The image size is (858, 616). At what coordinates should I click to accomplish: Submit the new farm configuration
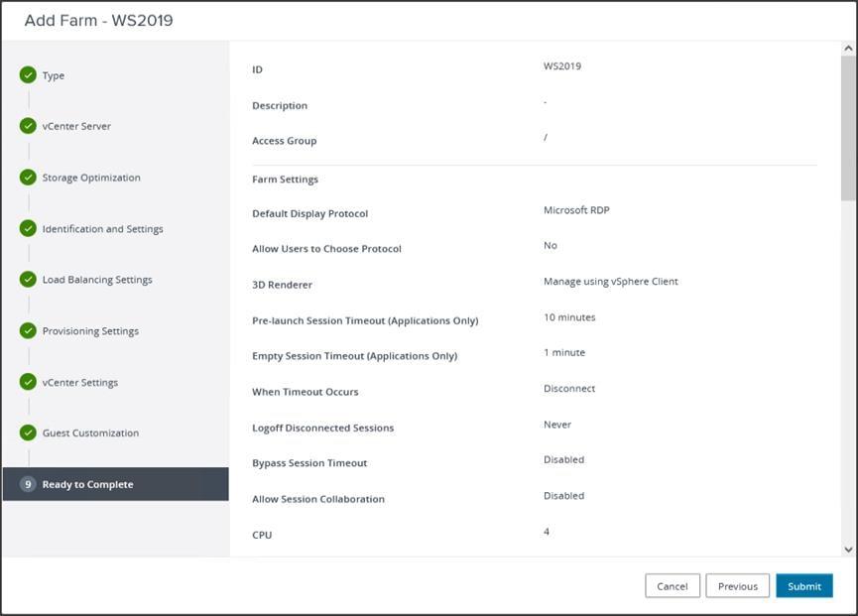[x=803, y=586]
